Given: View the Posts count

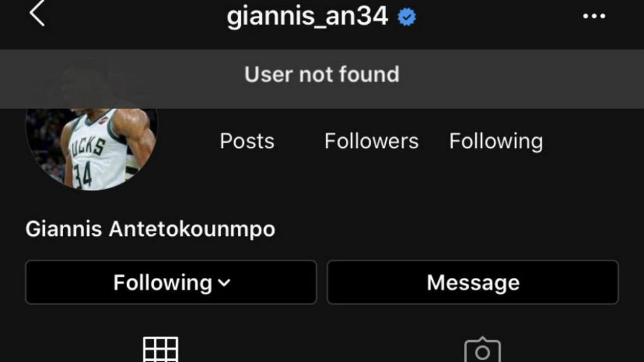Looking at the screenshot, I should pos(247,141).
